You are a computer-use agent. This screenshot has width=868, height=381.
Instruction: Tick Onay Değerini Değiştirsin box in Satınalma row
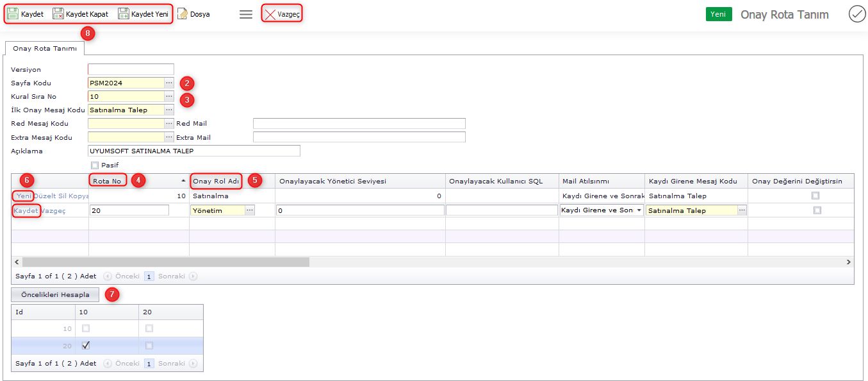point(815,196)
